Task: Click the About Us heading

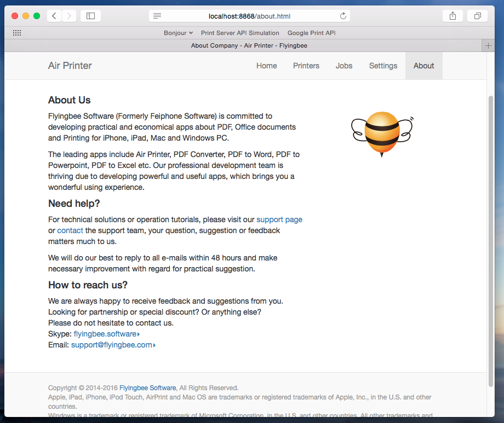Action: [x=70, y=100]
